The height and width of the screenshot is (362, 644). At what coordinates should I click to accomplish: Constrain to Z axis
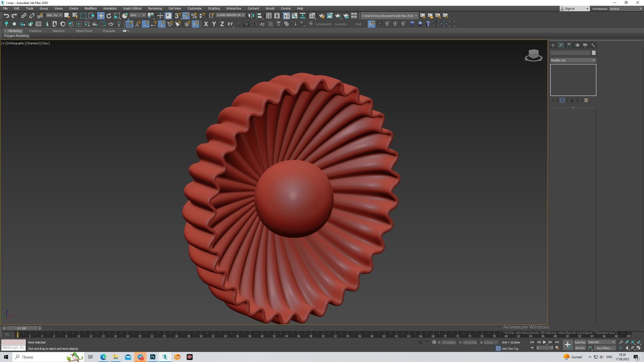[222, 24]
